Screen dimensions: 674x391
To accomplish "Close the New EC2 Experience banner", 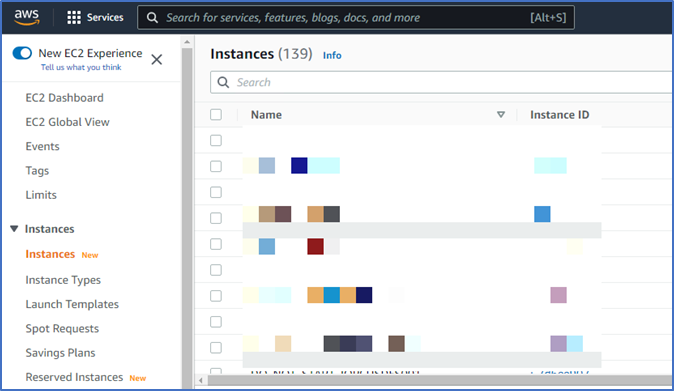I will point(157,59).
